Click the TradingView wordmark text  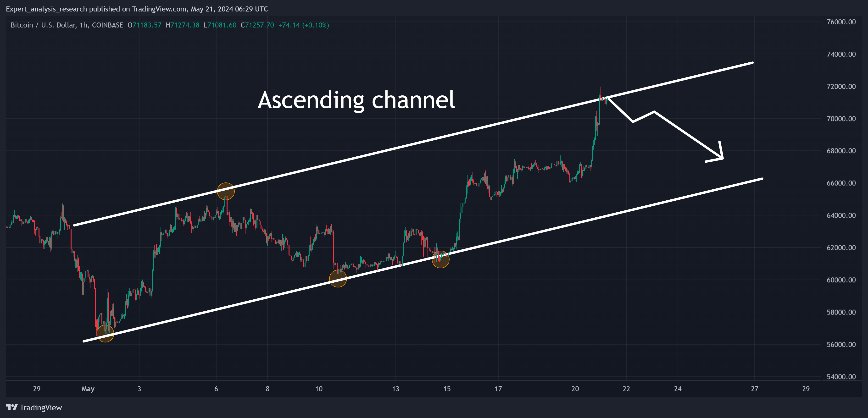click(41, 407)
